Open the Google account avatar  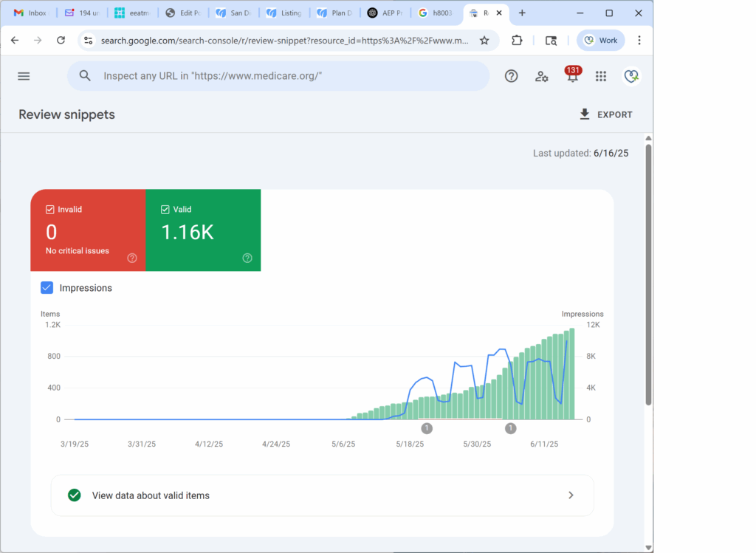click(x=631, y=76)
